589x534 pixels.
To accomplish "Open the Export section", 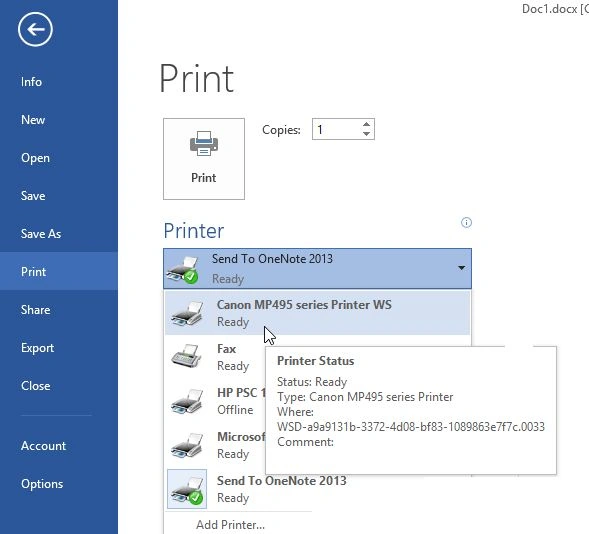I will click(x=38, y=348).
